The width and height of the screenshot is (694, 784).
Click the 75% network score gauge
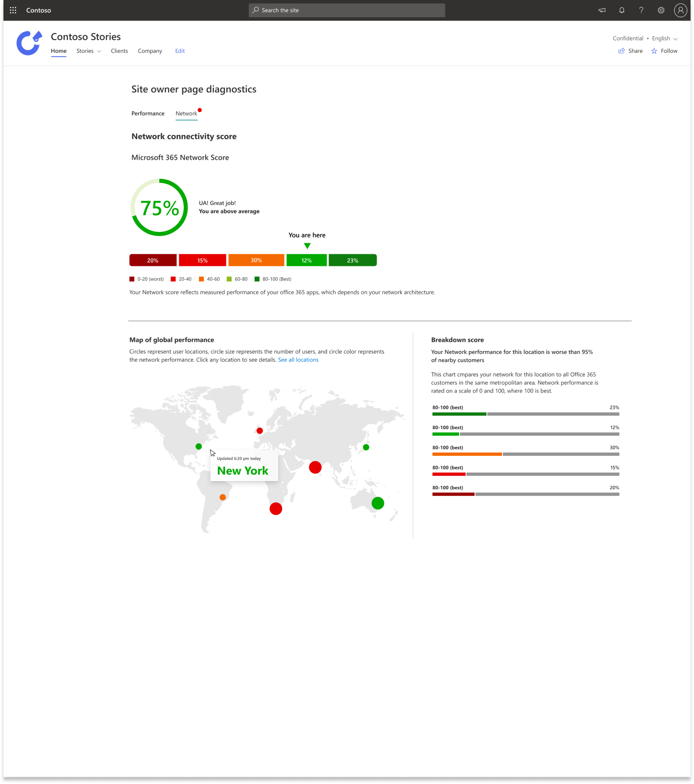pos(159,207)
